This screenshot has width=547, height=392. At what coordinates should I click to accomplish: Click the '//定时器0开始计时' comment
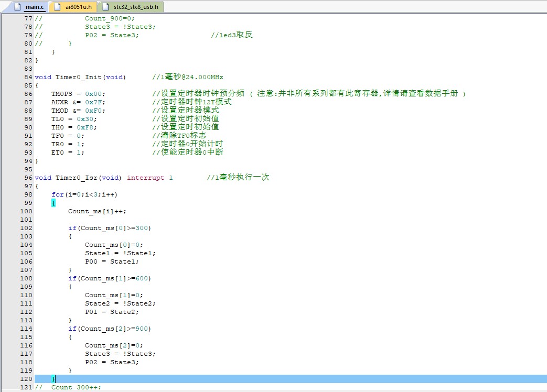click(x=188, y=144)
